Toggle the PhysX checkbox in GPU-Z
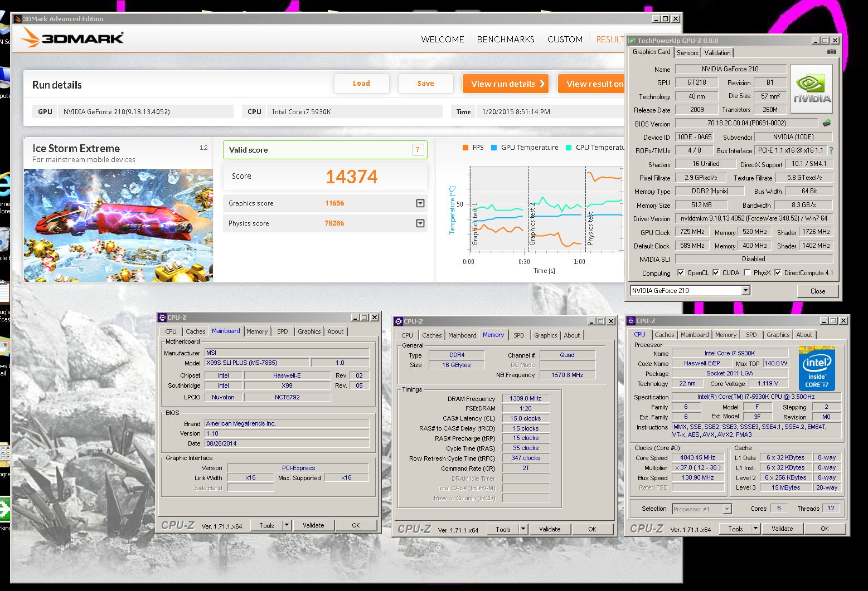This screenshot has height=591, width=868. click(747, 273)
